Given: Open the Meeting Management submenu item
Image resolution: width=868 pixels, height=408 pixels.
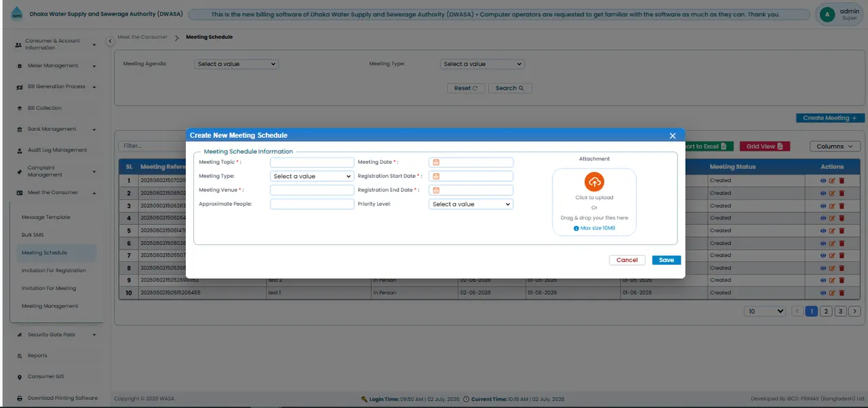Looking at the screenshot, I should (x=50, y=306).
